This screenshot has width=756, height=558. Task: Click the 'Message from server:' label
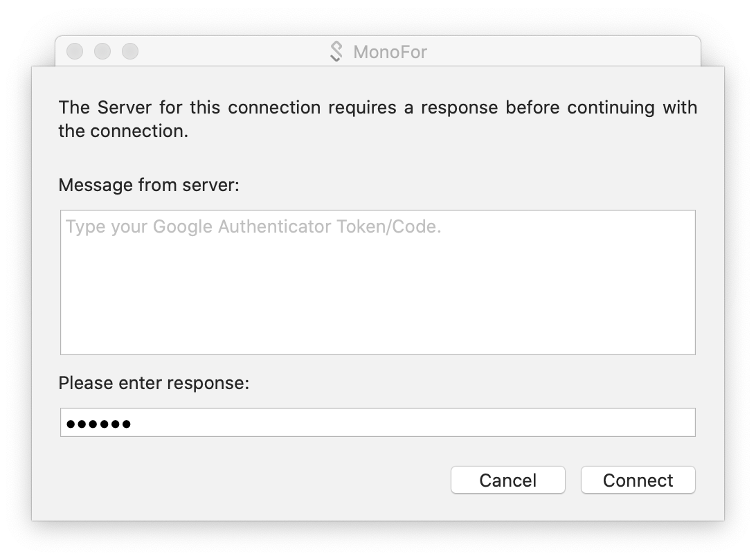(149, 186)
